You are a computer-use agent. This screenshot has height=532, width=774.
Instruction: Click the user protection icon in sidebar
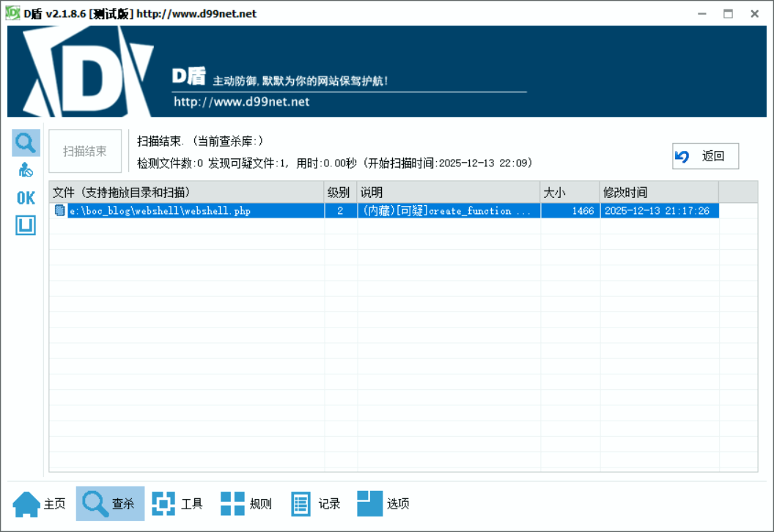click(x=26, y=170)
